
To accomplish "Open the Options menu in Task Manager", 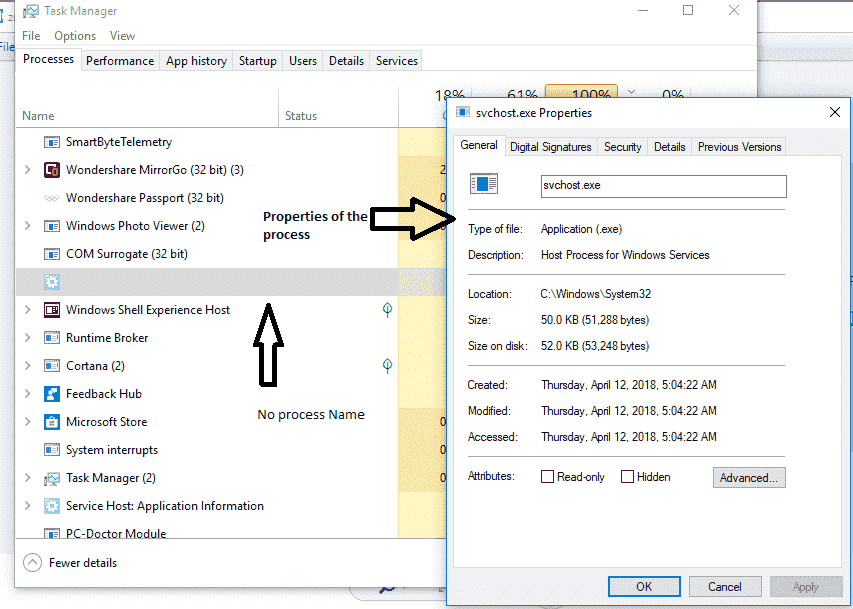I will 75,36.
